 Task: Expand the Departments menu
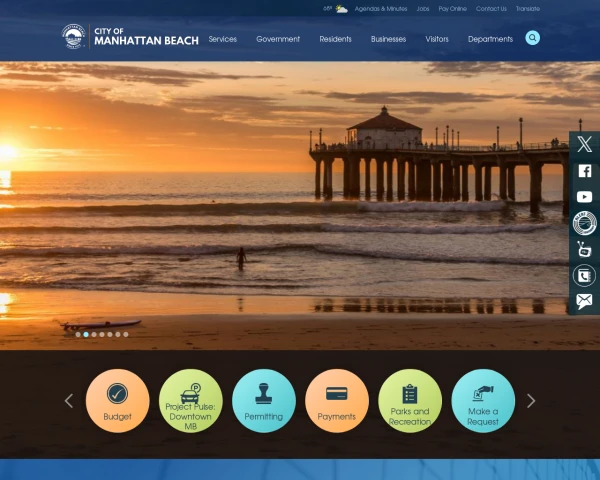pos(490,39)
